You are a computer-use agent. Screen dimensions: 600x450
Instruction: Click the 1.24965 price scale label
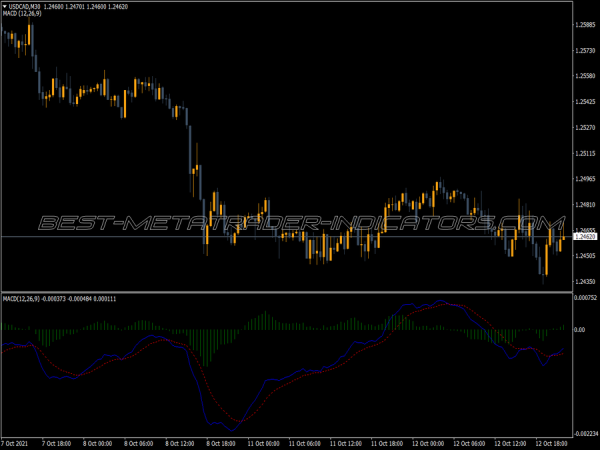[585, 179]
